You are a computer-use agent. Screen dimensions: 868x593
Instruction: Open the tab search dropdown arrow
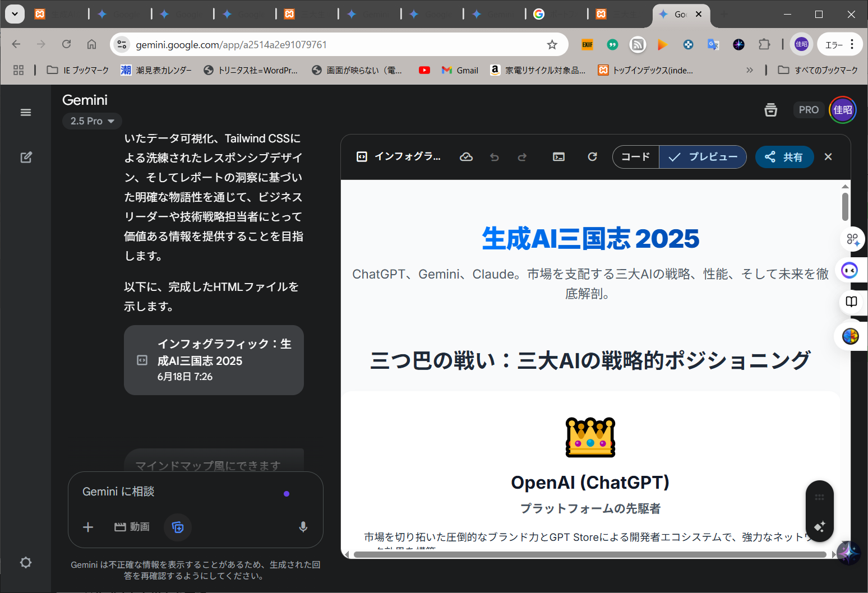(x=15, y=14)
